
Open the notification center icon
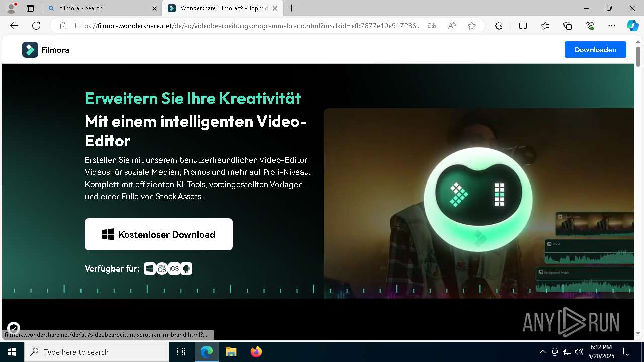pos(628,352)
